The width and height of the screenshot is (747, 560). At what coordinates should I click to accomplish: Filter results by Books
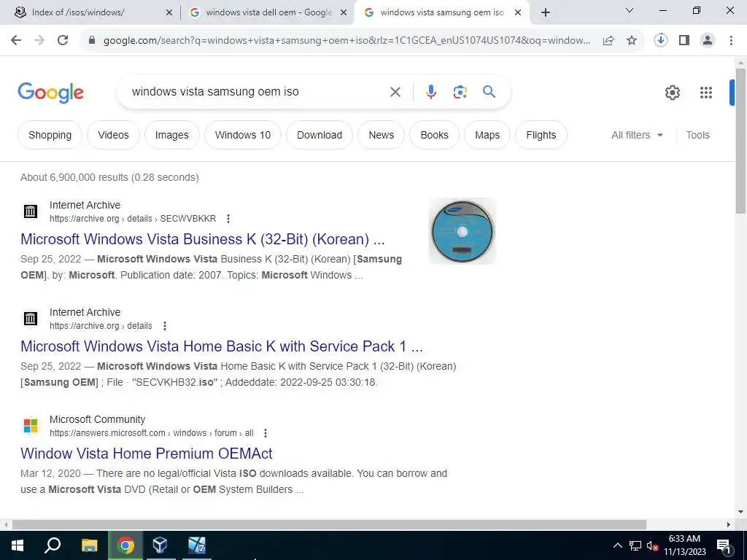click(x=435, y=135)
